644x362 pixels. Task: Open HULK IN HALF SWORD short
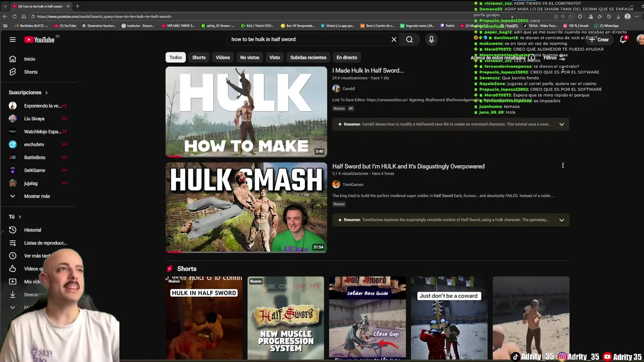pyautogui.click(x=204, y=318)
